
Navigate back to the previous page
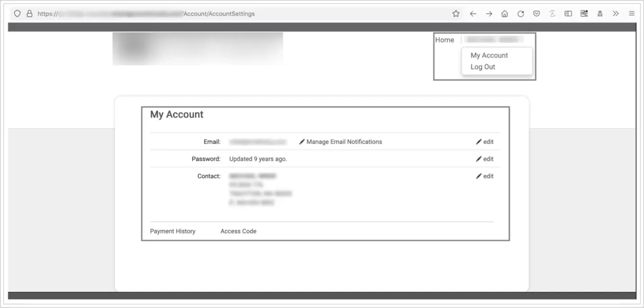coord(473,14)
